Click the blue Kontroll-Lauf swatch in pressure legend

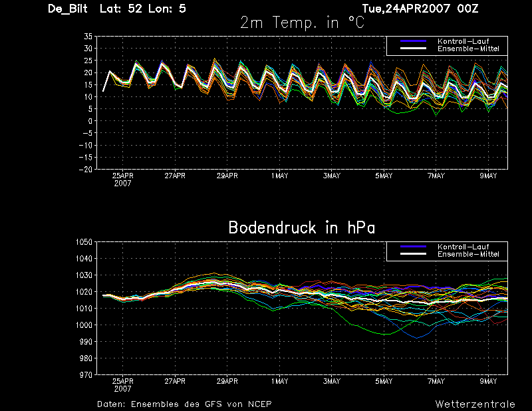(413, 246)
